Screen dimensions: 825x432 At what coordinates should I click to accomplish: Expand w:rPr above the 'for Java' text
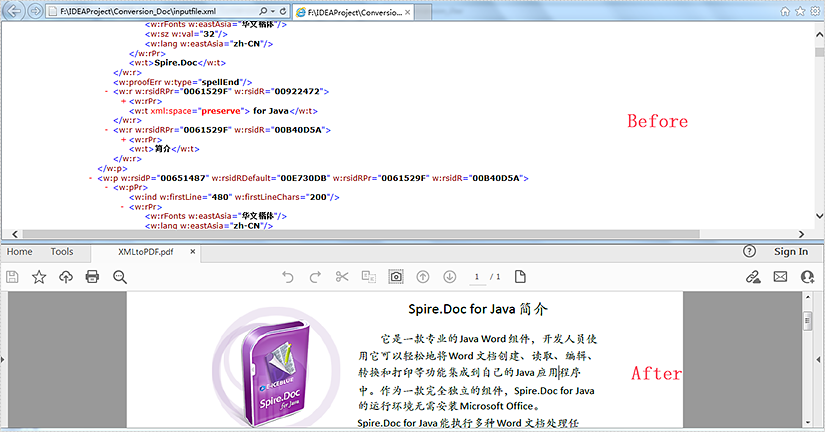123,101
